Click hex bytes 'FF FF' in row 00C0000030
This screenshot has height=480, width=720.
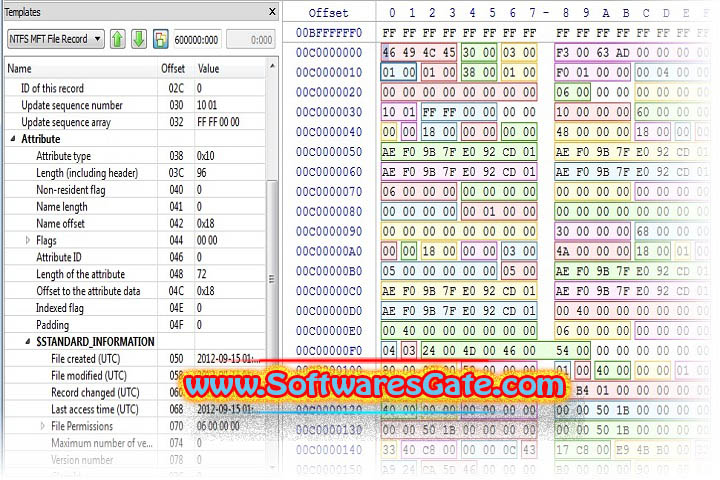[439, 112]
